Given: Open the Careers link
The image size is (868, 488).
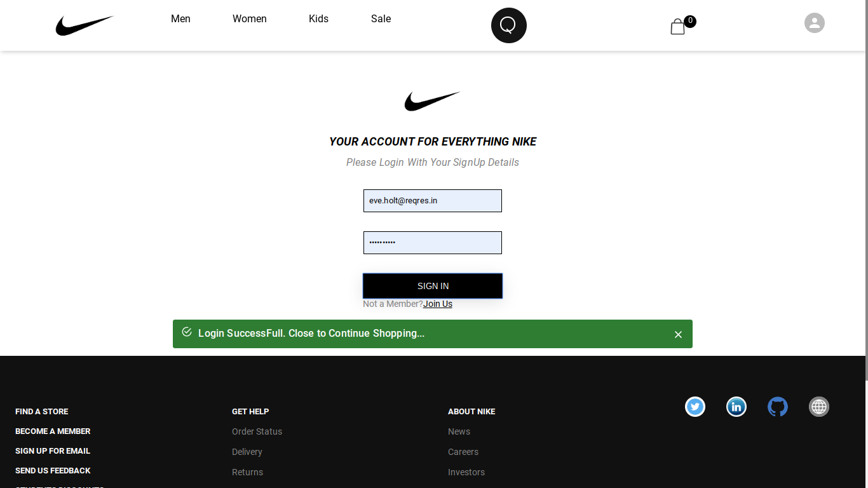Looking at the screenshot, I should pyautogui.click(x=463, y=452).
